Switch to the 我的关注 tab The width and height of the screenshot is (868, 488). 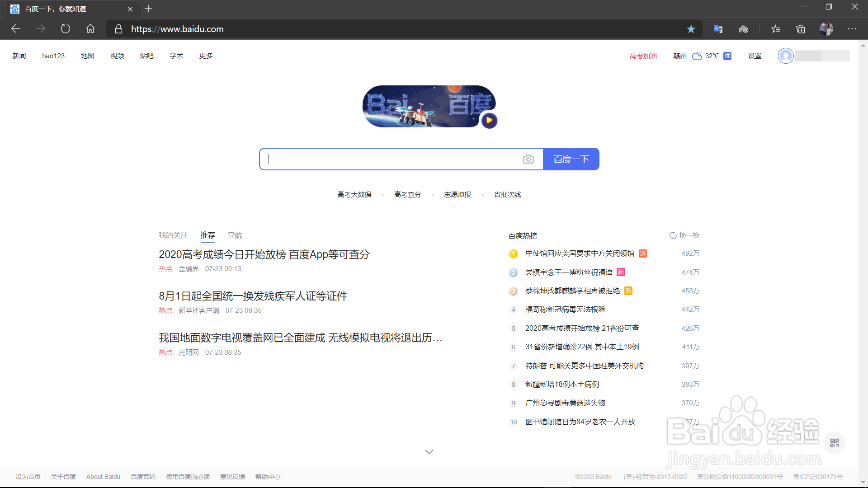pyautogui.click(x=173, y=235)
